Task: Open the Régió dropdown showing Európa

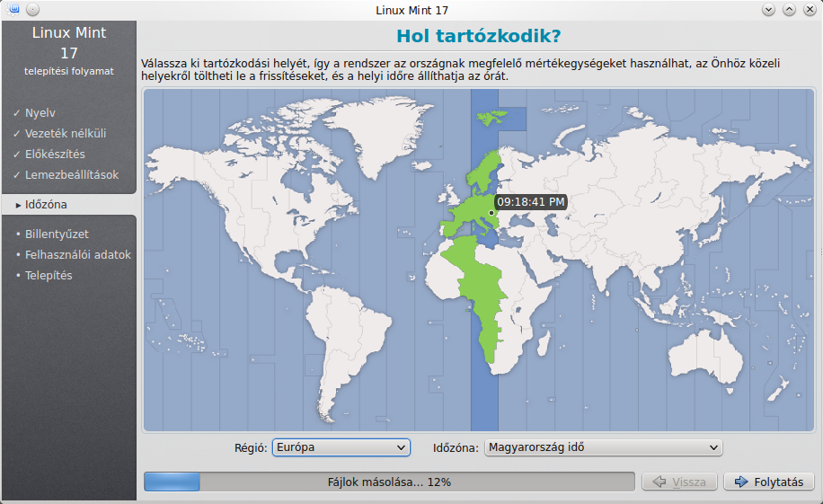Action: click(341, 447)
